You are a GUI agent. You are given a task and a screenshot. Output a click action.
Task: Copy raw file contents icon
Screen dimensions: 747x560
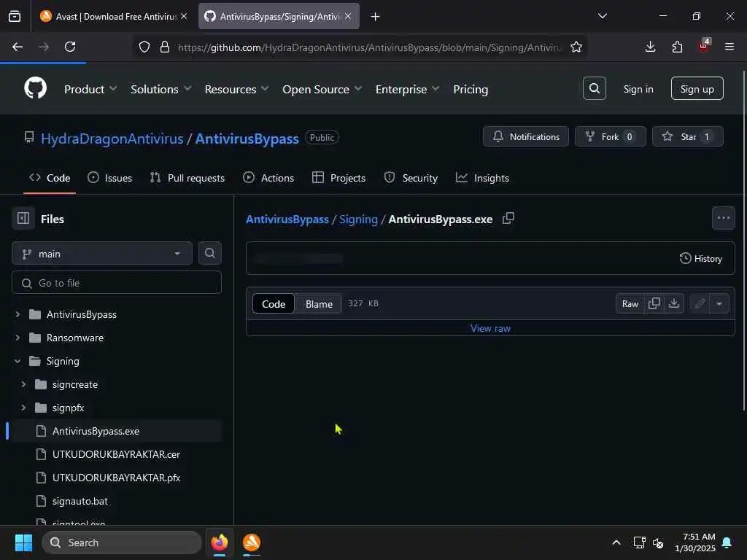654,303
